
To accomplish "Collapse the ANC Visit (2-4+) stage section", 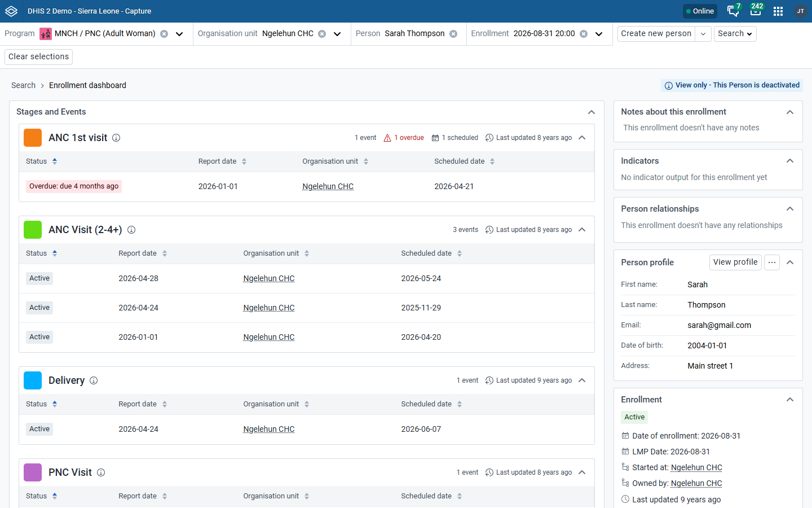I will [x=582, y=230].
